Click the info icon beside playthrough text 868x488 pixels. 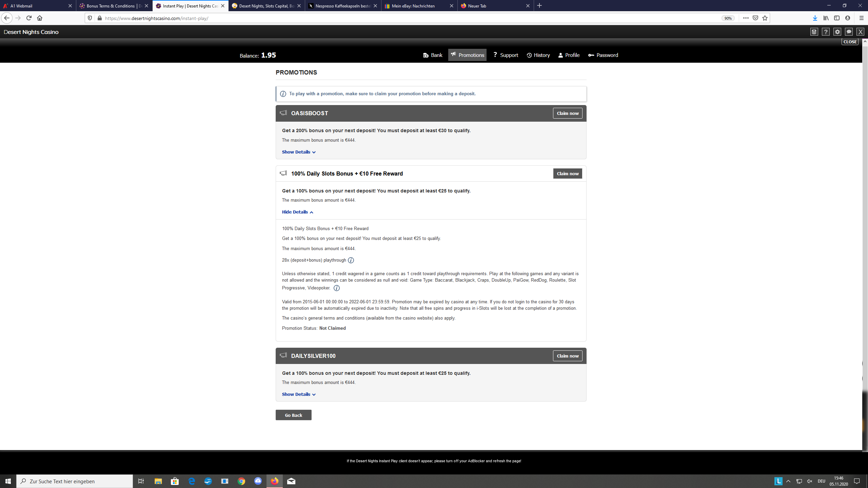pyautogui.click(x=351, y=260)
